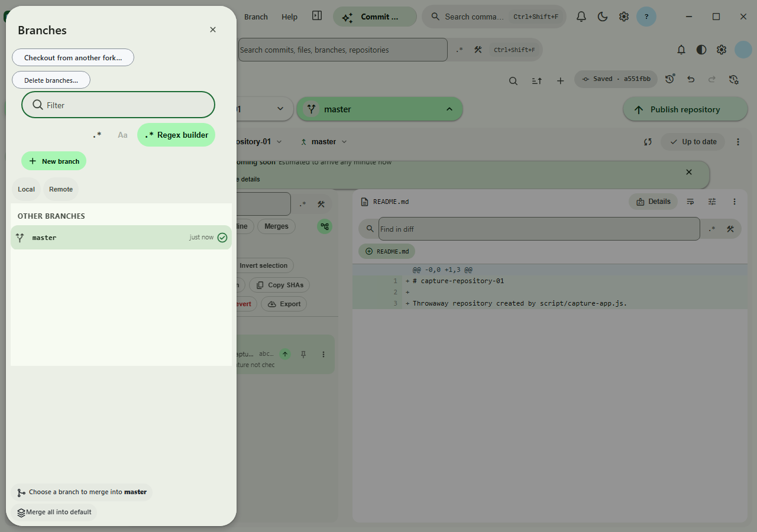Click the magnifier search icon in toolbar
757x532 pixels.
tap(513, 80)
